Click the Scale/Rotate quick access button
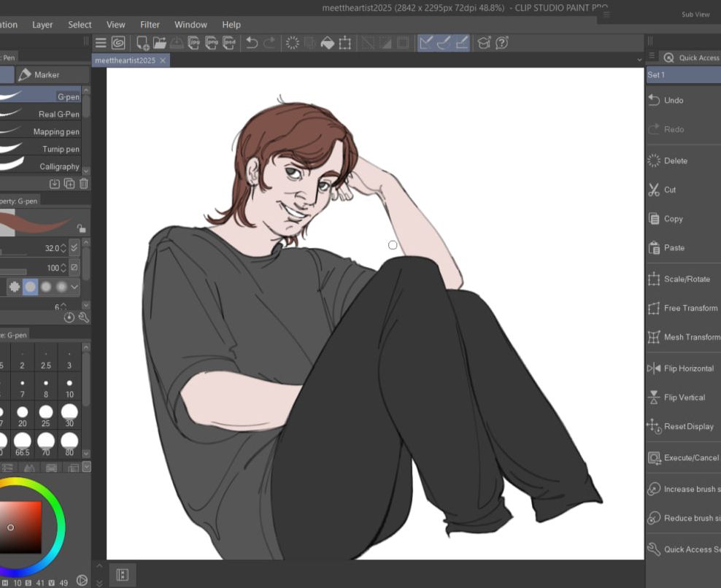Image resolution: width=721 pixels, height=588 pixels. coord(683,279)
